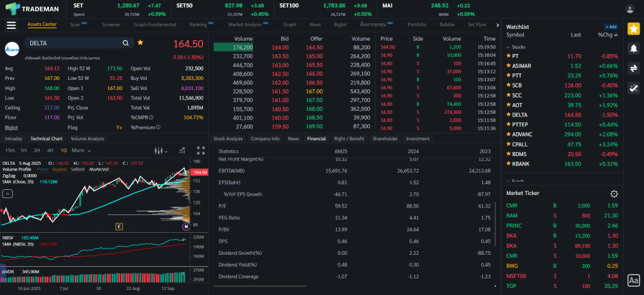Switch to the Intraday tab
The image size is (644, 295).
coord(14,139)
